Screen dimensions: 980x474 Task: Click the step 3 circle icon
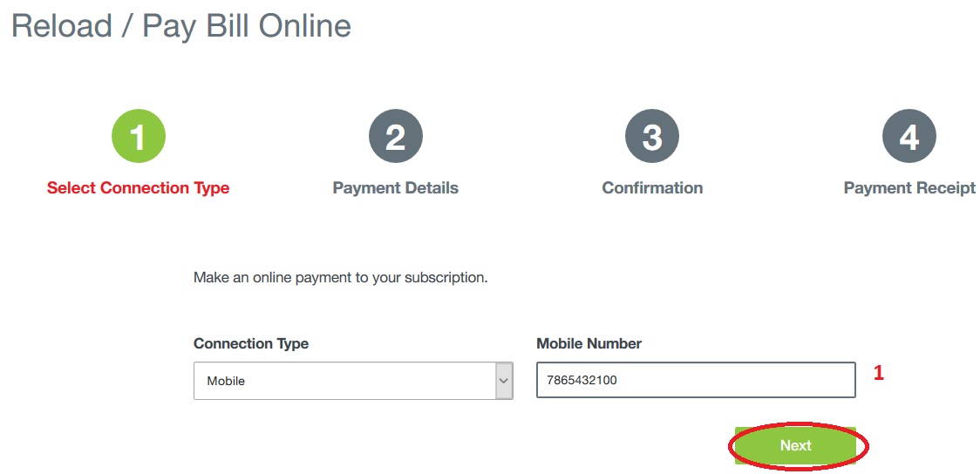(x=652, y=137)
